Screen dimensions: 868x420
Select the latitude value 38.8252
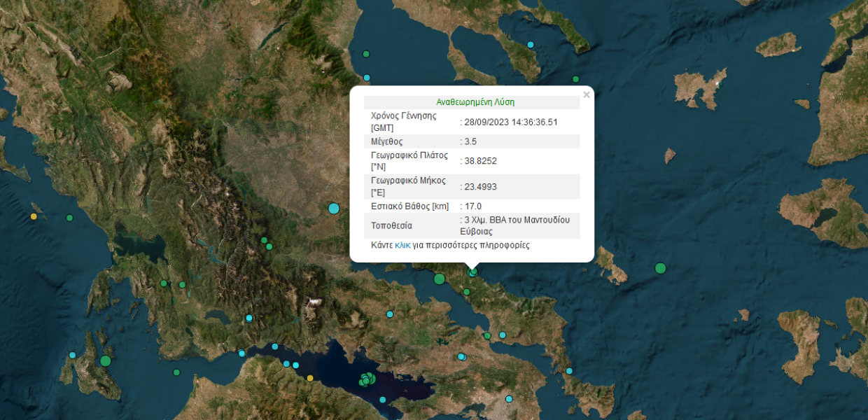480,161
